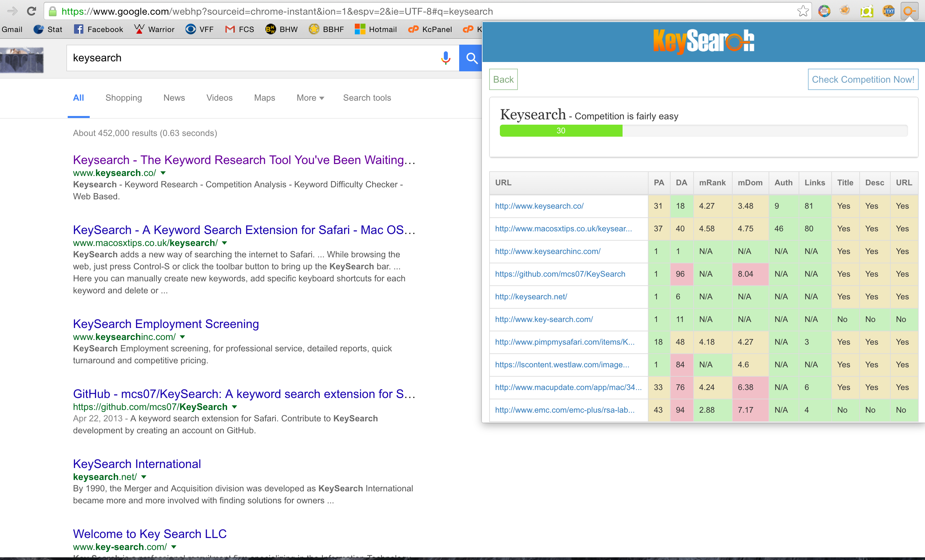Click Check Competition Now! button

pos(863,79)
